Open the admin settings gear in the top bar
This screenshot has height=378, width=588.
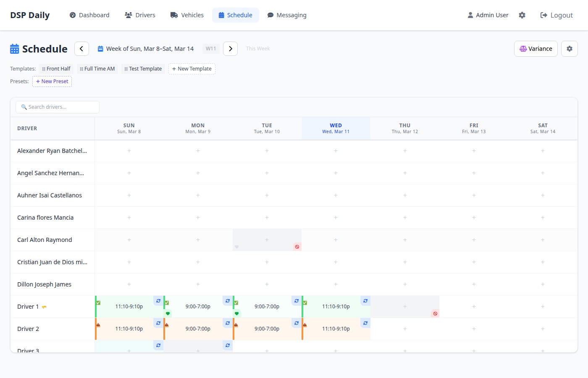pyautogui.click(x=522, y=15)
